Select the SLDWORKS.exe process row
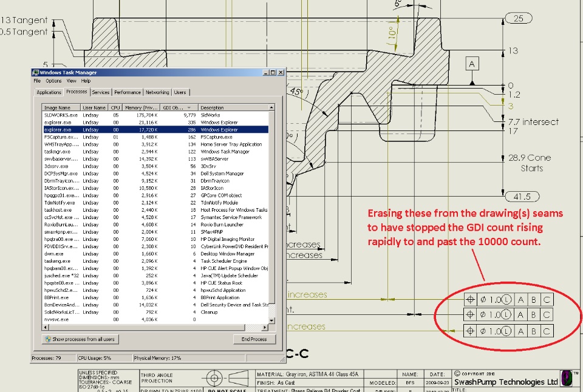Screen dimensions: 583x392 tap(155, 115)
